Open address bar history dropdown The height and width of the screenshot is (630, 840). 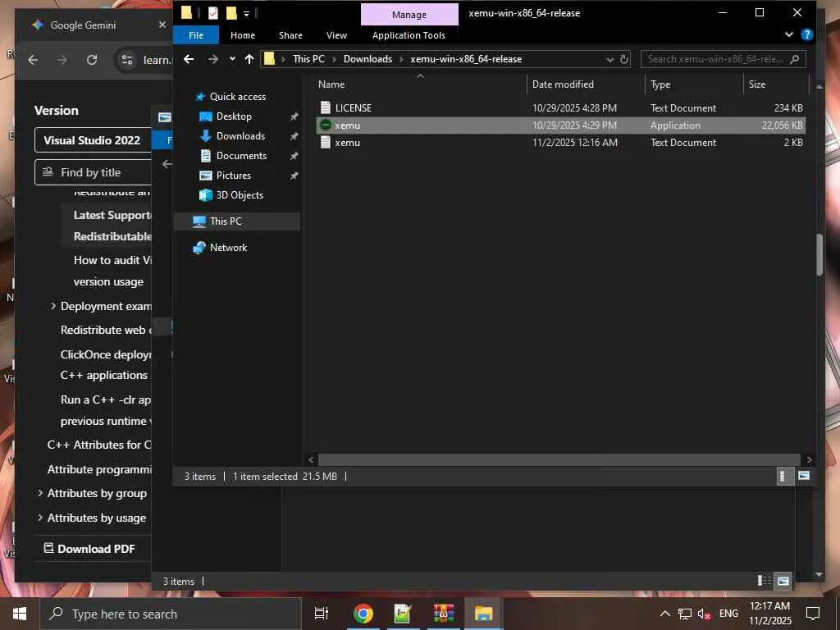coord(609,59)
